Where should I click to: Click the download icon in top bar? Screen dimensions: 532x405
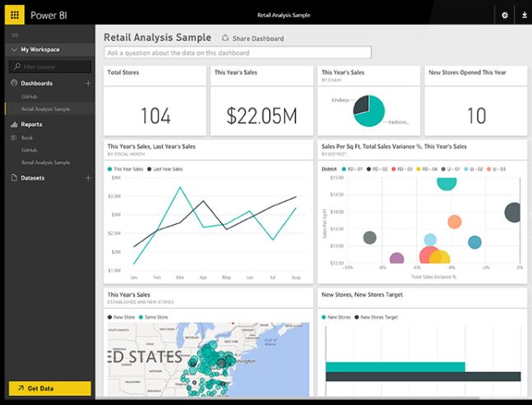point(524,15)
